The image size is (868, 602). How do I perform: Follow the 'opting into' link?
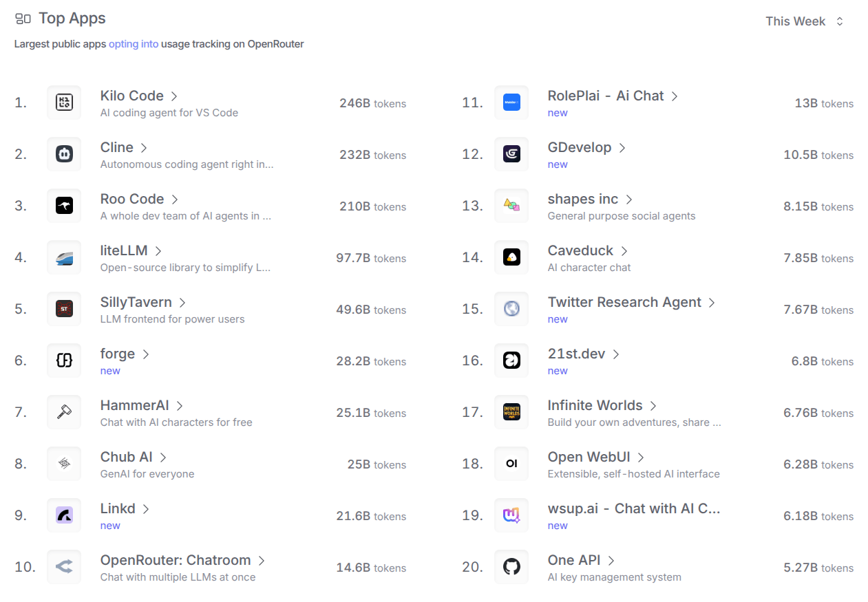[x=134, y=44]
